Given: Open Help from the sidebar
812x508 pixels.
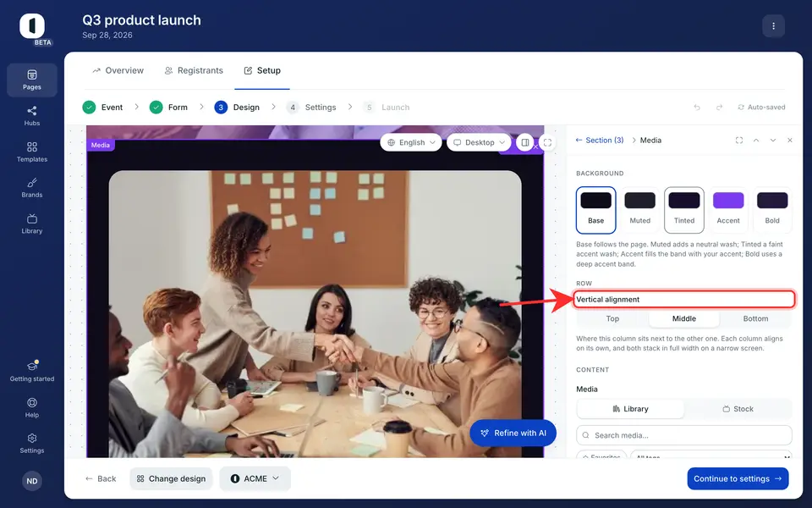Looking at the screenshot, I should 32,407.
